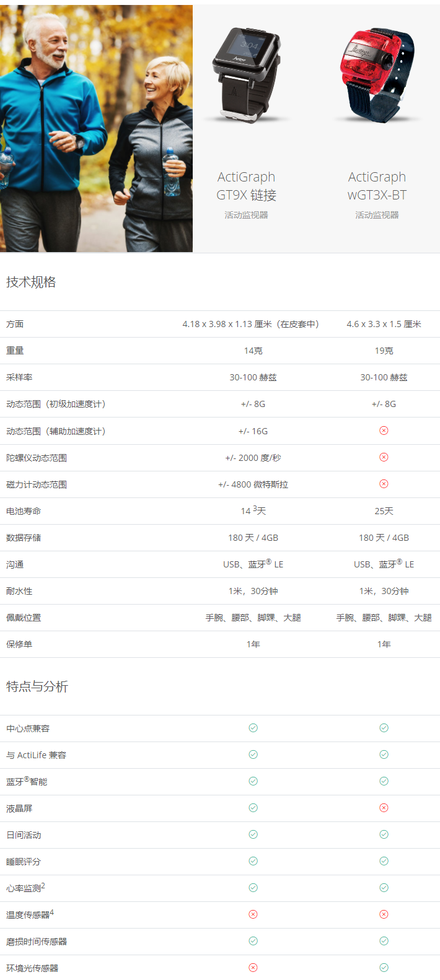This screenshot has width=440, height=980.
Task: Click the GT9X check mark for ActiLife 兼容
Action: click(253, 755)
